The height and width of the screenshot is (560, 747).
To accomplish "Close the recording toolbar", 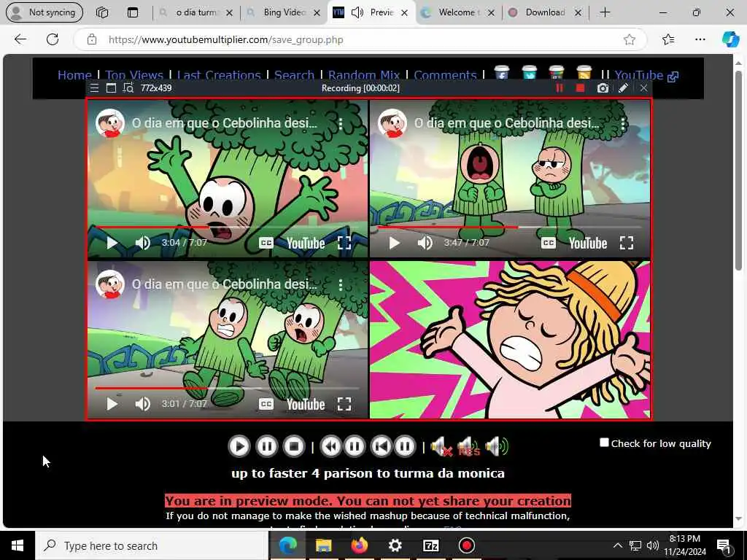I will coord(643,88).
